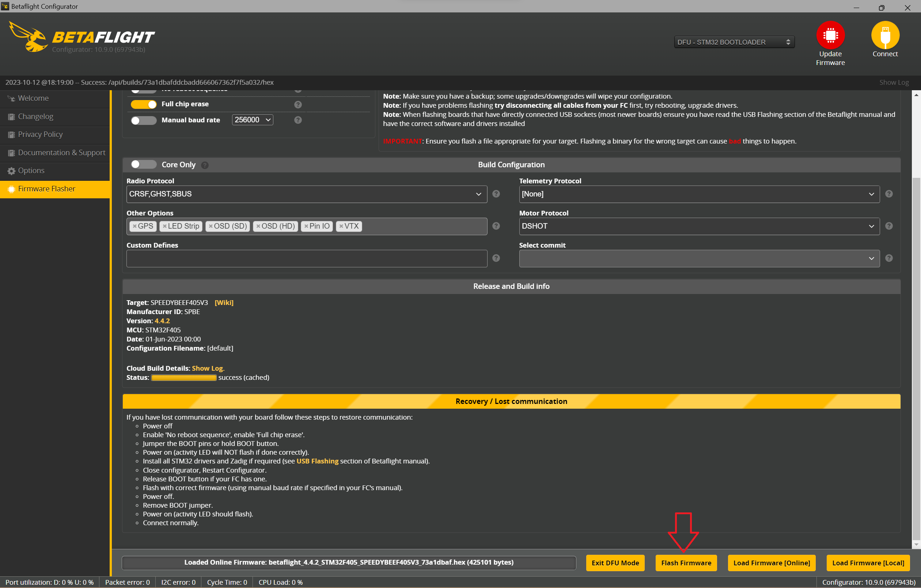Click help icon for Telemetry Protocol

pyautogui.click(x=889, y=194)
